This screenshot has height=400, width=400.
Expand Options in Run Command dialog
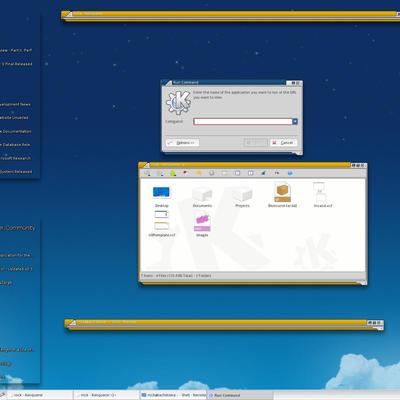(182, 143)
